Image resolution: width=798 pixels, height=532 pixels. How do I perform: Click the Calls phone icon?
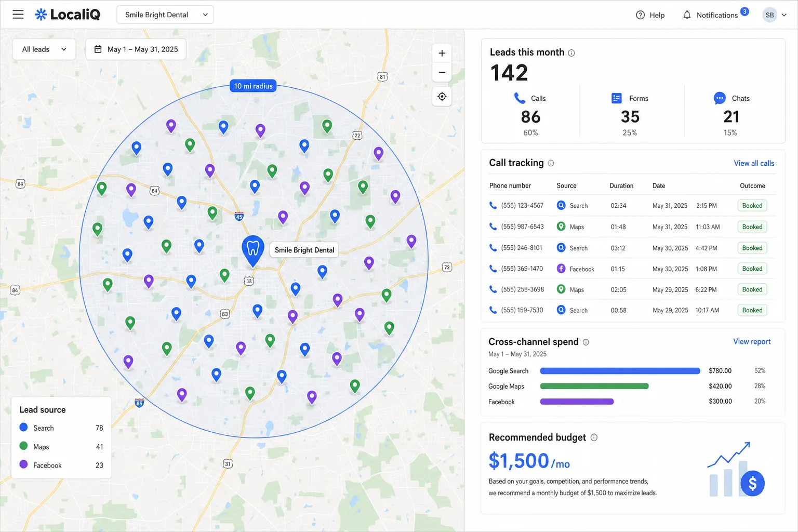pyautogui.click(x=520, y=98)
